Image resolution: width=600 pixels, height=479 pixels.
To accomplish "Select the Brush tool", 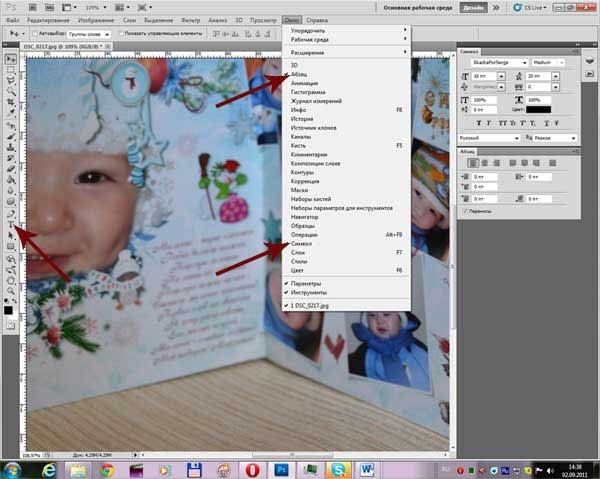I will click(10, 136).
